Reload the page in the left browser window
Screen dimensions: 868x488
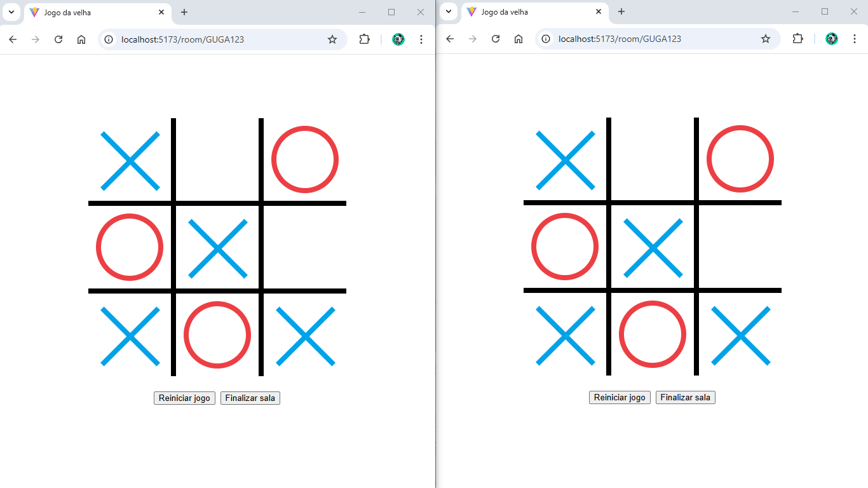(x=58, y=39)
